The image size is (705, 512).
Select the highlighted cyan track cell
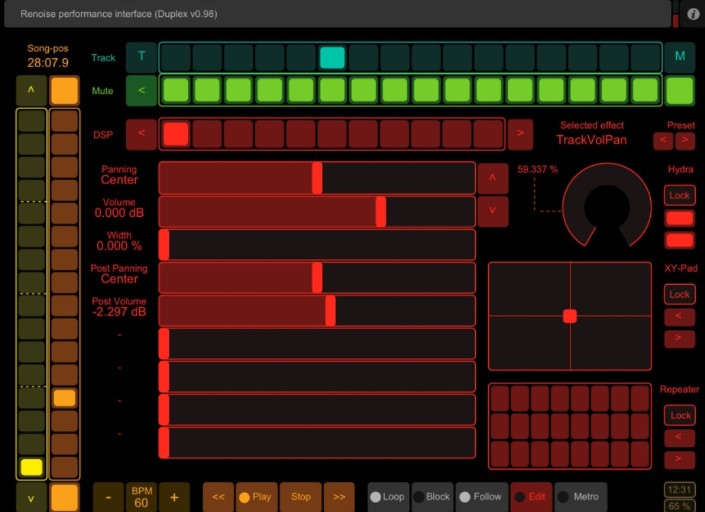click(x=332, y=58)
